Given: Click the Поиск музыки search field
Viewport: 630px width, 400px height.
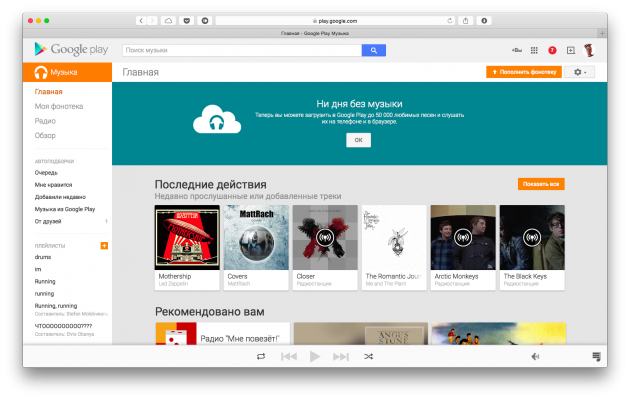Looking at the screenshot, I should click(x=242, y=50).
